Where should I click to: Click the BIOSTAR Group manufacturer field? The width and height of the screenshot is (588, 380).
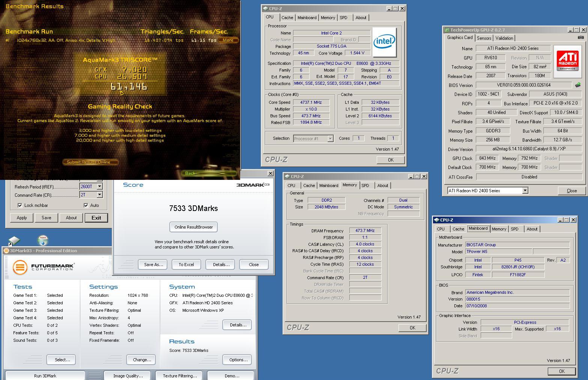(x=517, y=245)
